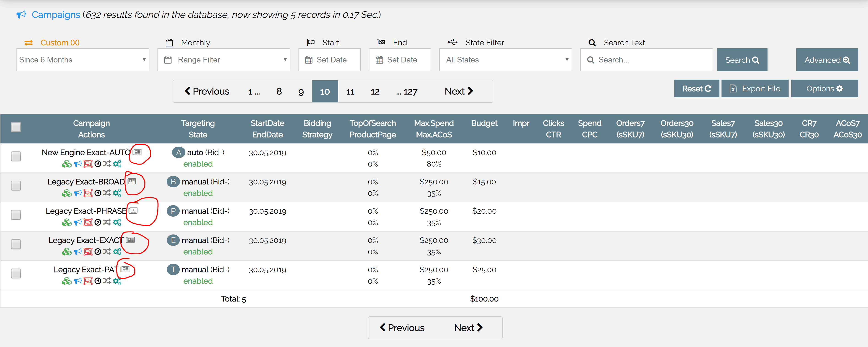868x347 pixels.
Task: Open newspaper icon beside New Engine Exact-AUTO
Action: pyautogui.click(x=137, y=152)
